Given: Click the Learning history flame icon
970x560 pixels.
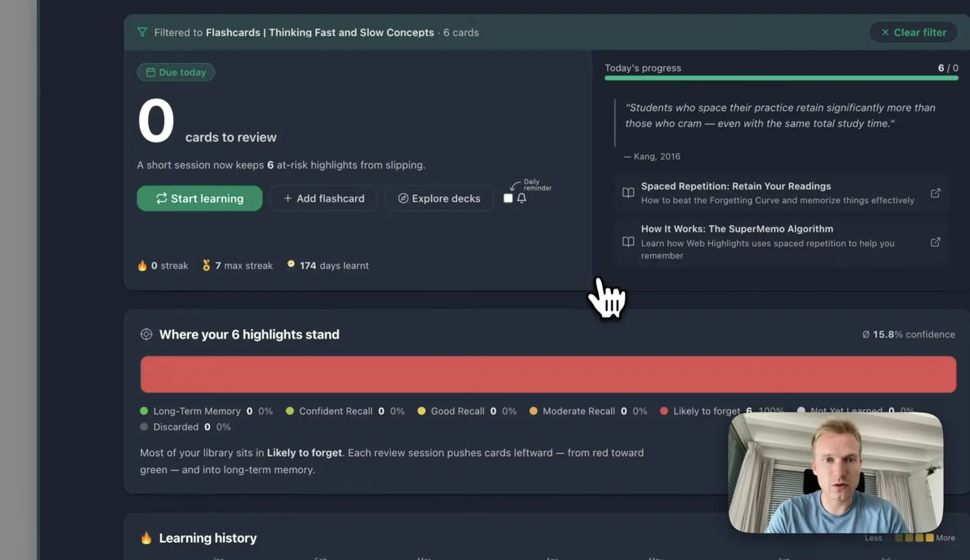Looking at the screenshot, I should click(146, 538).
